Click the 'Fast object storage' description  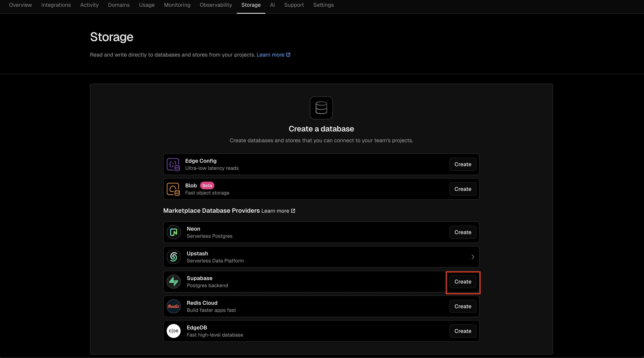[x=207, y=193]
